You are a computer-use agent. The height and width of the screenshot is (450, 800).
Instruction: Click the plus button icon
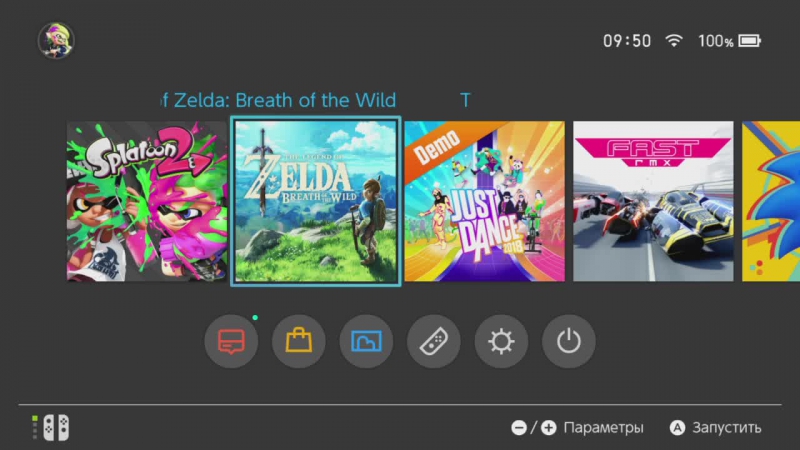[x=548, y=428]
